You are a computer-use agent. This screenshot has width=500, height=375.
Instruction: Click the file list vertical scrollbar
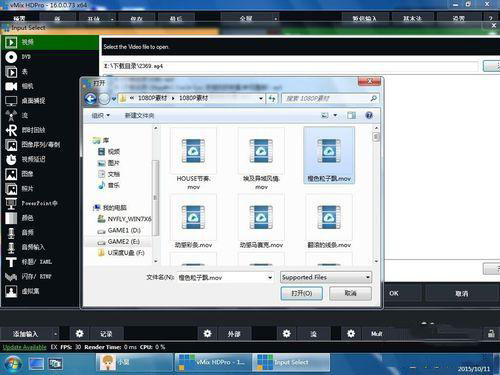click(x=376, y=195)
